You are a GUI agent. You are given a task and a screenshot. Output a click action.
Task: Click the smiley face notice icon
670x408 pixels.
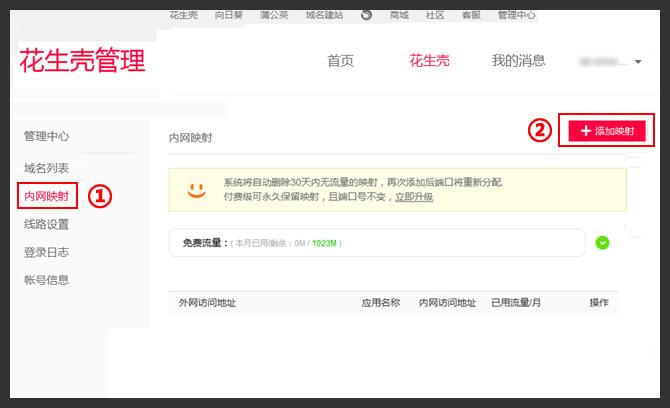point(196,189)
